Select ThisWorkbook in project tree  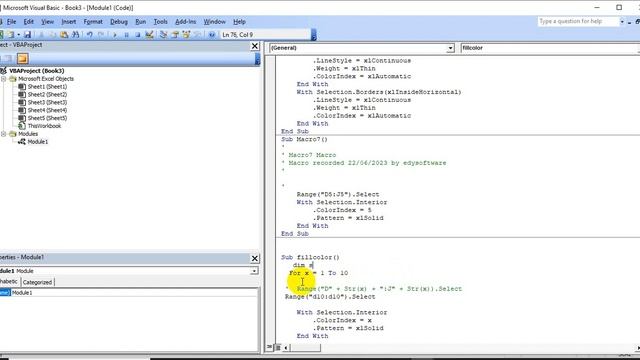(44, 126)
